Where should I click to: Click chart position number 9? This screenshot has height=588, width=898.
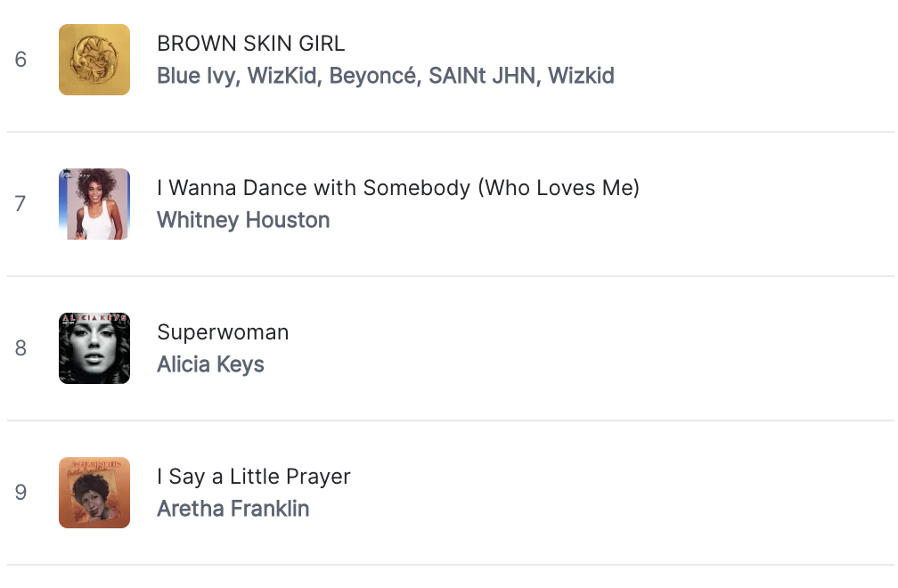(x=20, y=493)
